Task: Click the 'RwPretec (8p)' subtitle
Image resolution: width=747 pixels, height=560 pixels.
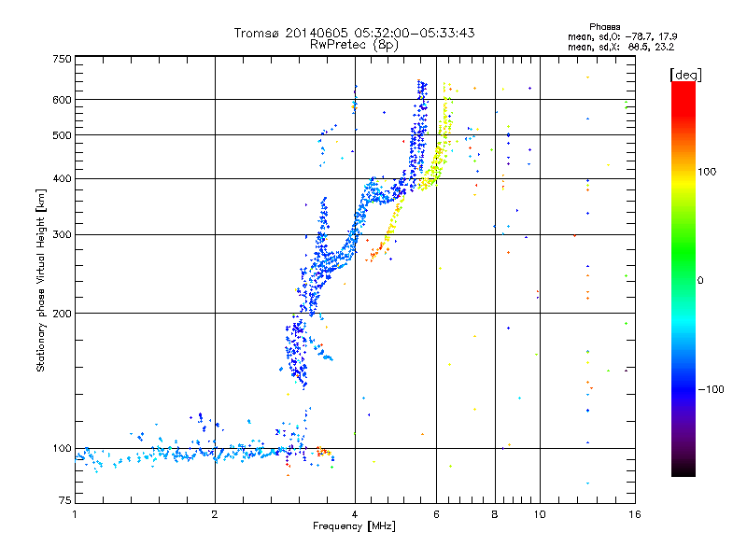Action: click(354, 45)
